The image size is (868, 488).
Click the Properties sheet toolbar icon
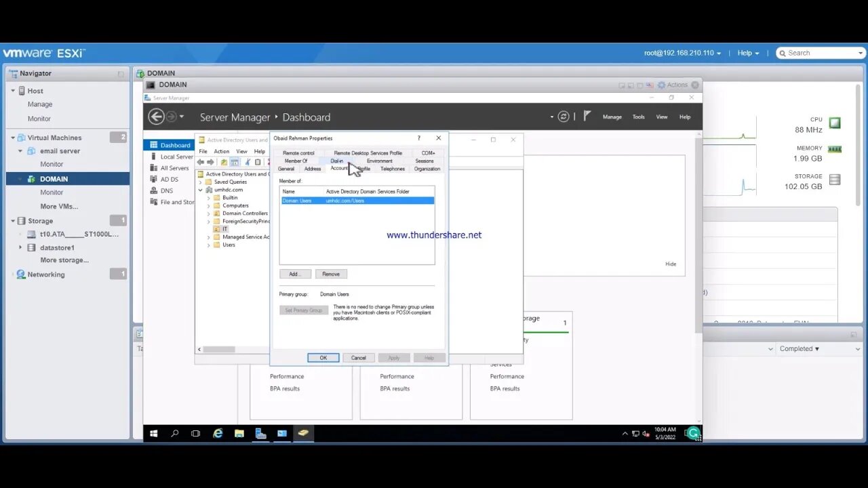258,162
